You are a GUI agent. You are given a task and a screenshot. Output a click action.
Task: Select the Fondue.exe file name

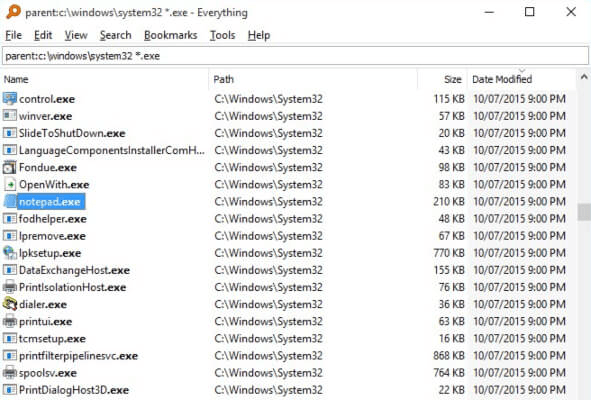coord(48,167)
